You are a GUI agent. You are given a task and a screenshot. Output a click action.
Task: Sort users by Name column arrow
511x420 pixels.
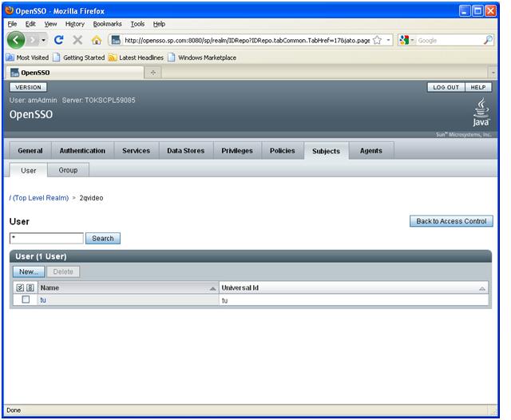(212, 288)
